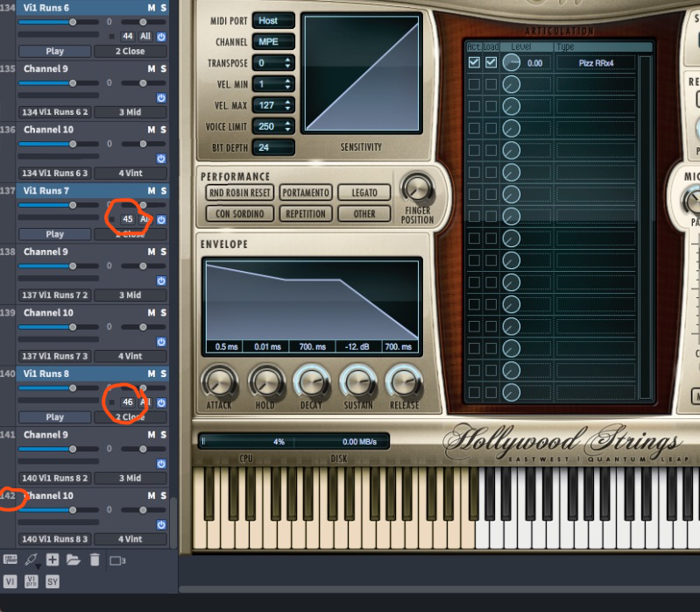Solo the Vi1 Runs 6 channel

(x=164, y=8)
